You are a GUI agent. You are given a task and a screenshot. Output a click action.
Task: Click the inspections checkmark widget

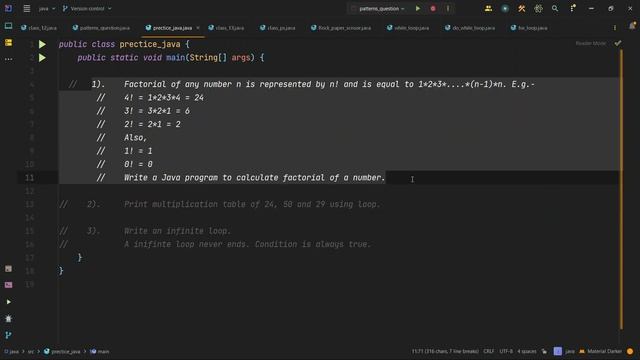(x=618, y=43)
